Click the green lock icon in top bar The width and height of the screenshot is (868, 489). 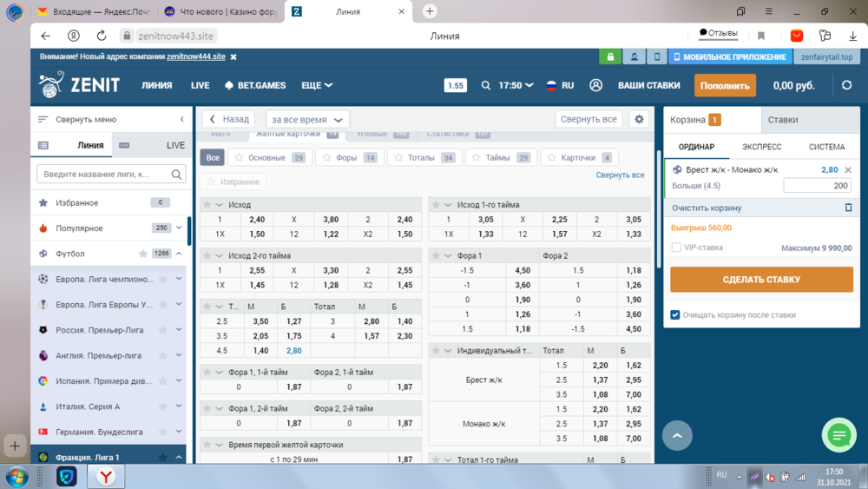pos(610,56)
